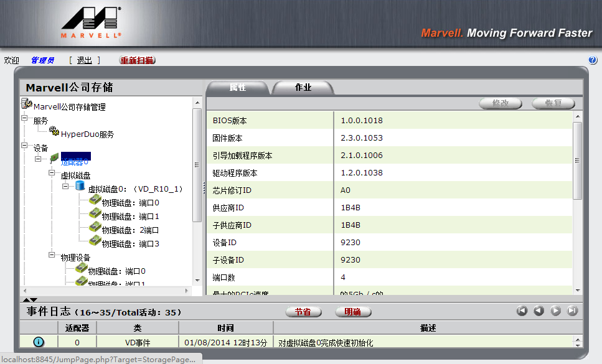Toggle event log panel with the up-down arrows
602x364 pixels.
coord(30,299)
